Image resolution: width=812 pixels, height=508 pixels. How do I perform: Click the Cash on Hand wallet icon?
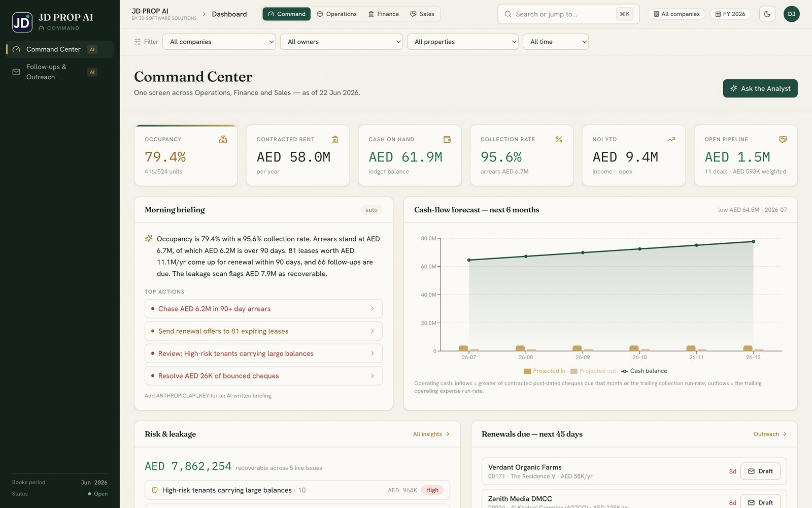[447, 139]
